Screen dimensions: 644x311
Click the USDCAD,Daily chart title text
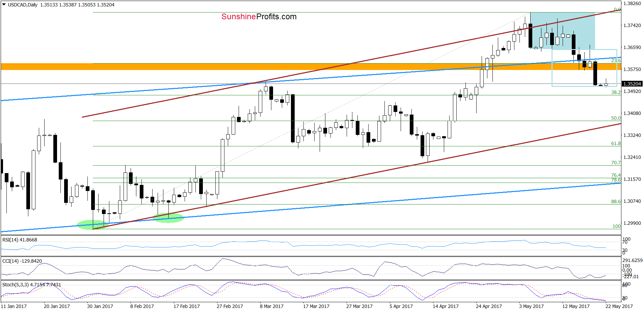click(23, 5)
